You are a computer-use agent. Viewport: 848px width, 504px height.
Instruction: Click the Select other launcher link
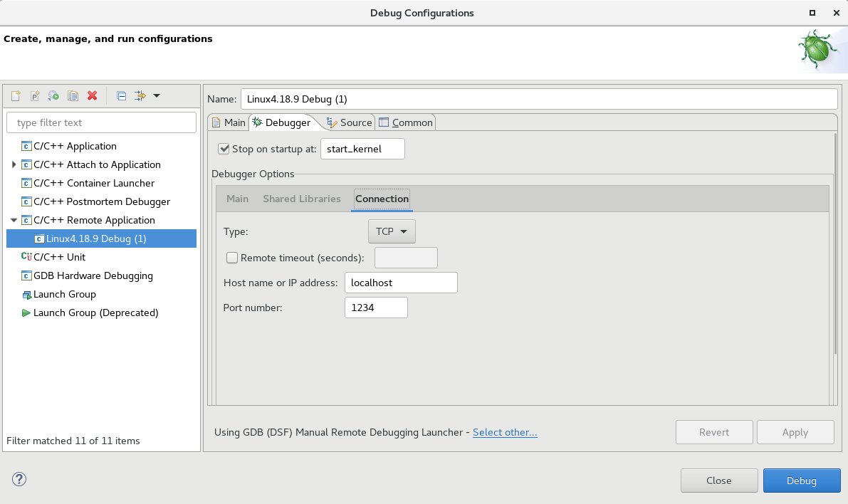coord(505,432)
